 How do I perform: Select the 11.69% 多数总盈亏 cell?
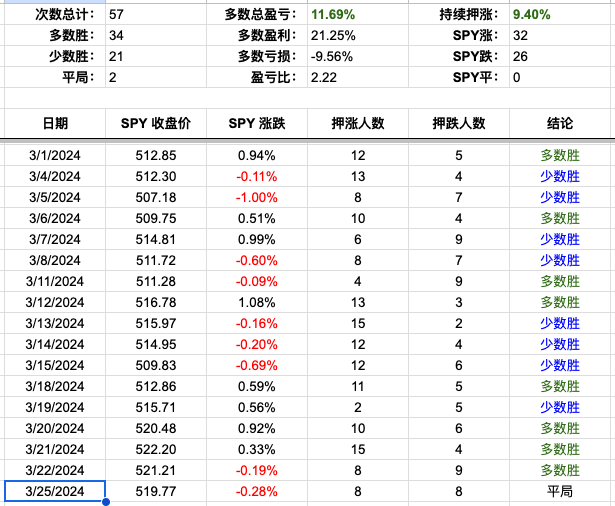pos(358,15)
